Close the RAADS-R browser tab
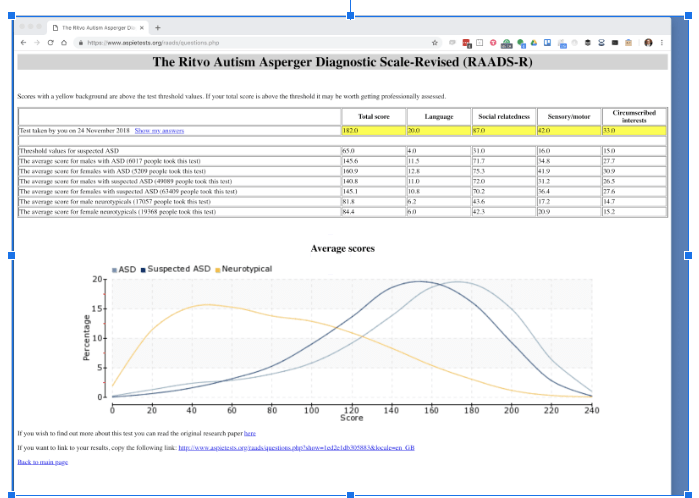699x498 pixels. (142, 28)
